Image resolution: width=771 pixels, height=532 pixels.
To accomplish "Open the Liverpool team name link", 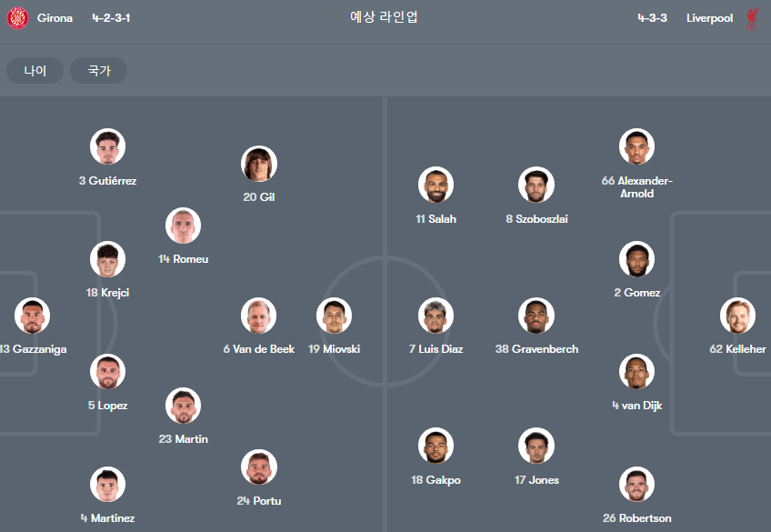I will 709,18.
